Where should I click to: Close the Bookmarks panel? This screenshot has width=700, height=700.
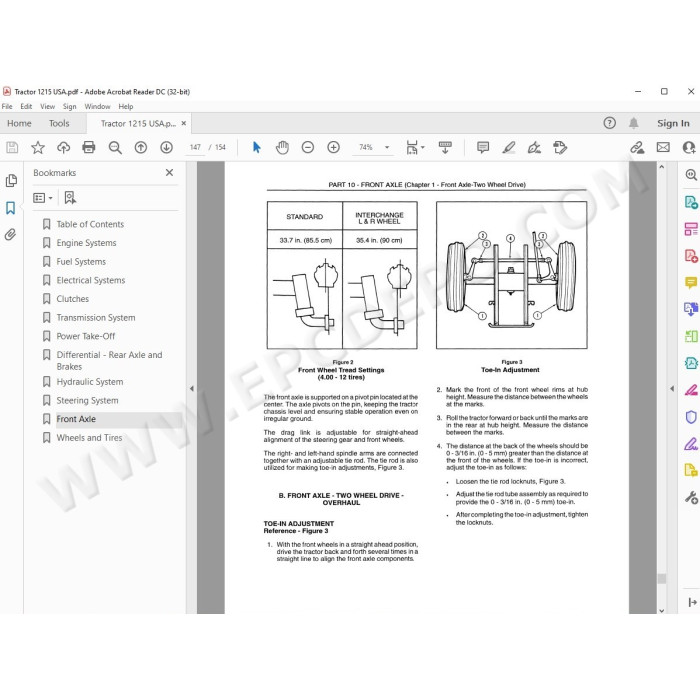pos(169,172)
